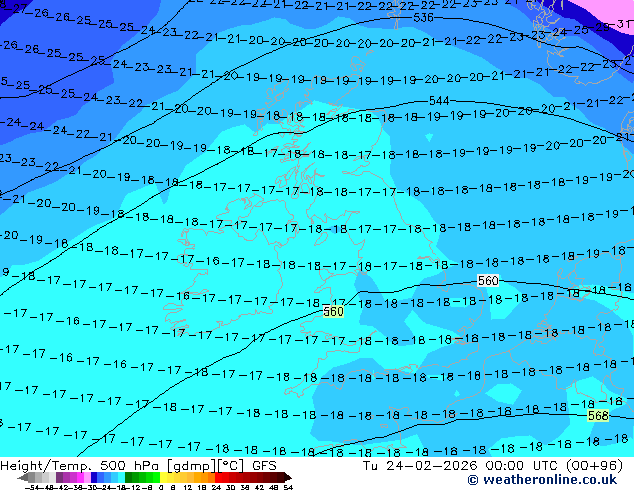Click the 24 label under the color scale
The width and height of the screenshot is (634, 490).
[x=216, y=487]
